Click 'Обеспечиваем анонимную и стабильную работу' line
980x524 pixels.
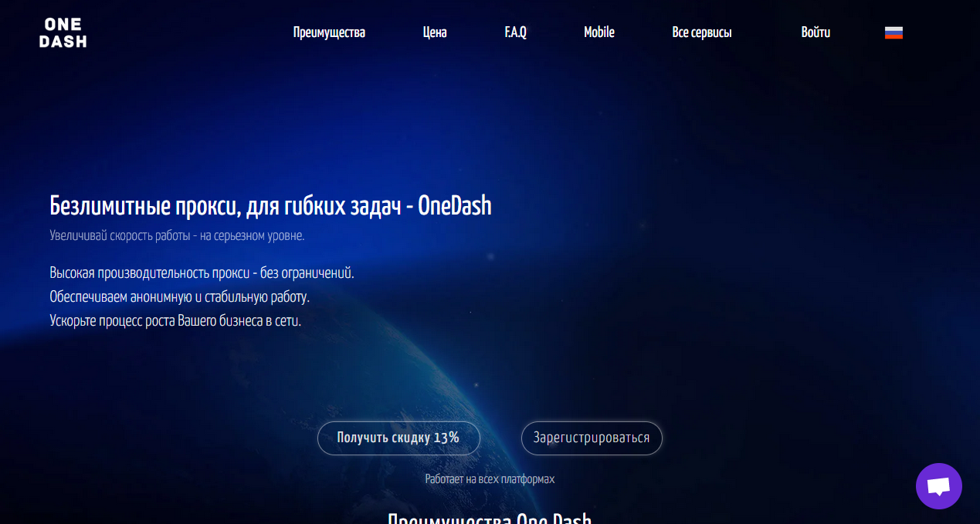(x=179, y=297)
